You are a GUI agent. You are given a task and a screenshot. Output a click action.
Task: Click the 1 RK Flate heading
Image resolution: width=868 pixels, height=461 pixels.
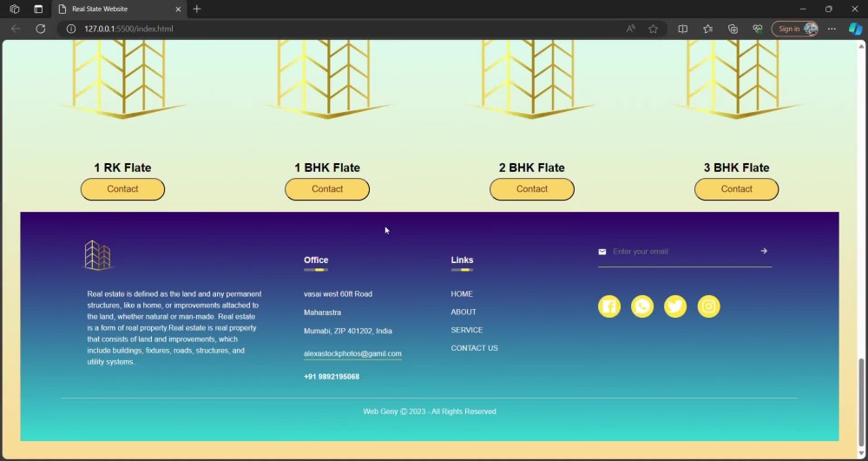(122, 168)
